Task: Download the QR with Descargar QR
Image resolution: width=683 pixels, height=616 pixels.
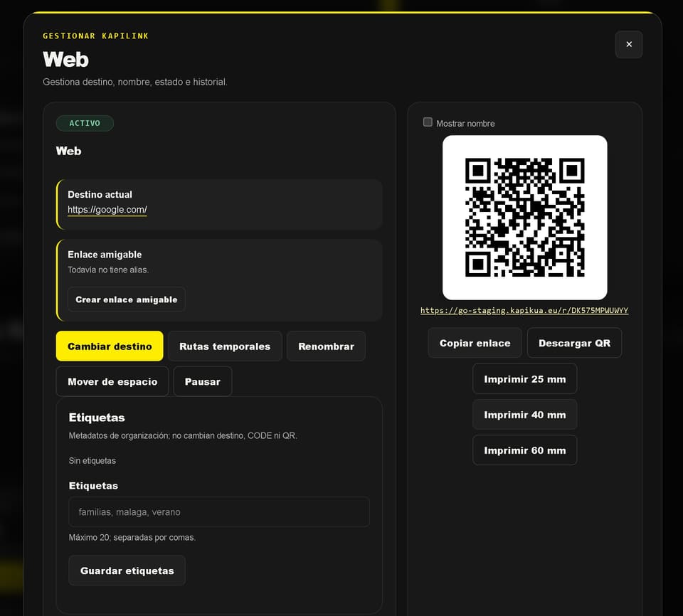Action: click(575, 343)
